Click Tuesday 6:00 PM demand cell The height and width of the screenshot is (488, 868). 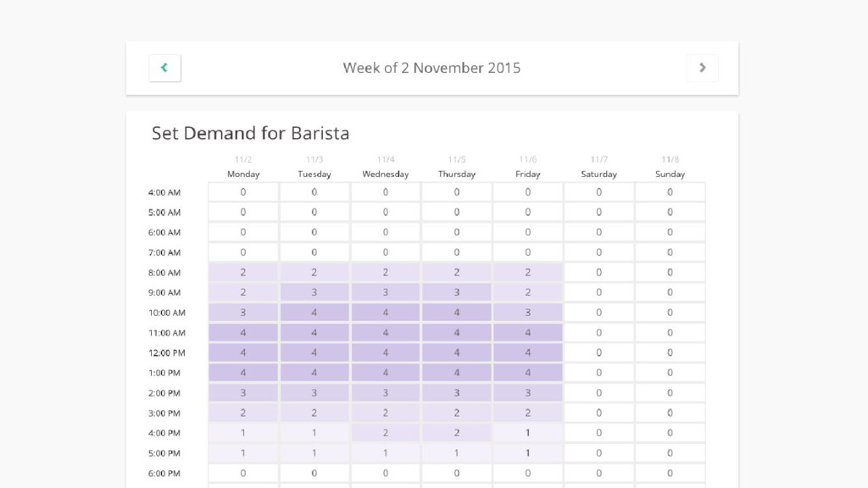tap(314, 473)
